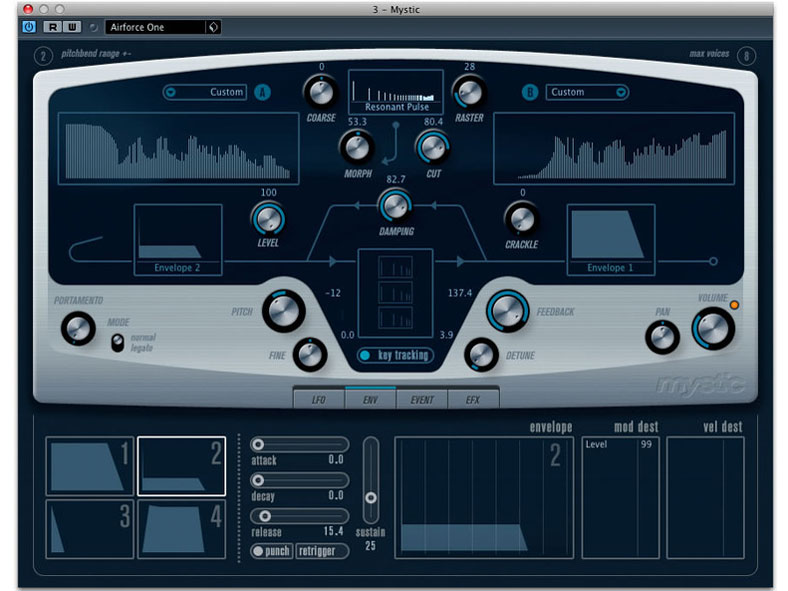Click the FEEDBACK knob

(508, 311)
